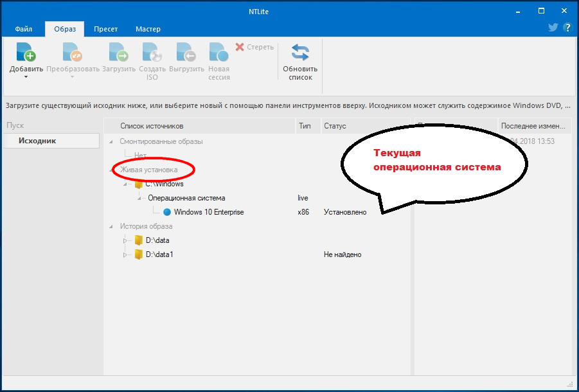Click the 'Не найдено' status cell
Viewport: 579px width, 392px height.
tap(343, 254)
